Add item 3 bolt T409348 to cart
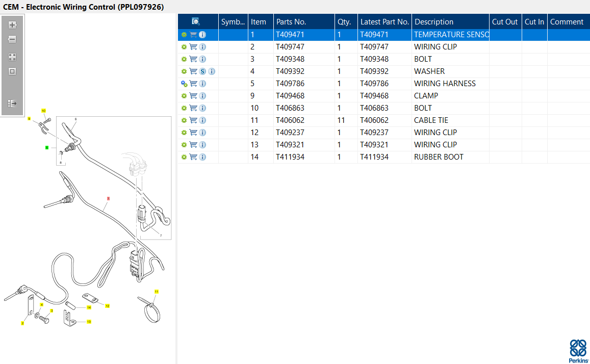 [193, 59]
